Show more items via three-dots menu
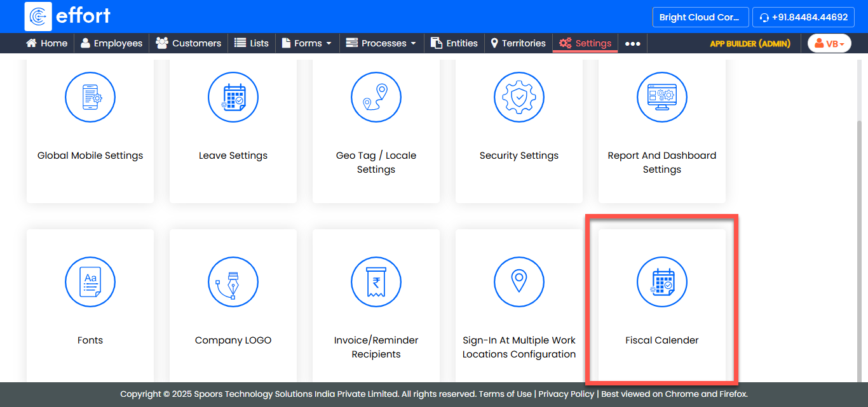Image resolution: width=868 pixels, height=407 pixels. [632, 44]
